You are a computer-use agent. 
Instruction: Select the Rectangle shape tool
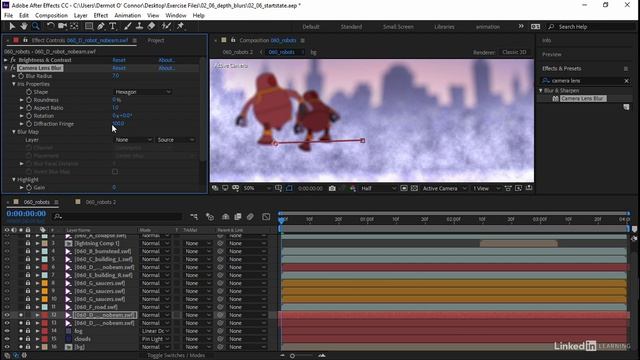(x=89, y=26)
